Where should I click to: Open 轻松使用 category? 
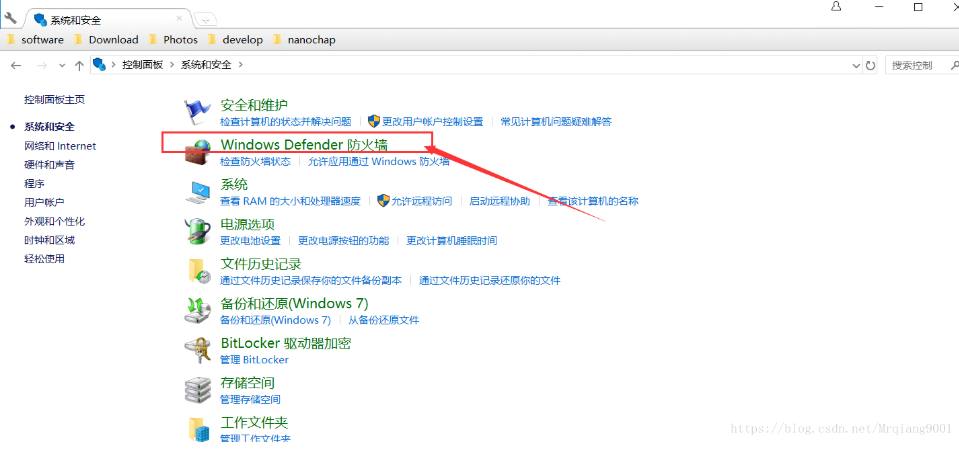[x=44, y=259]
